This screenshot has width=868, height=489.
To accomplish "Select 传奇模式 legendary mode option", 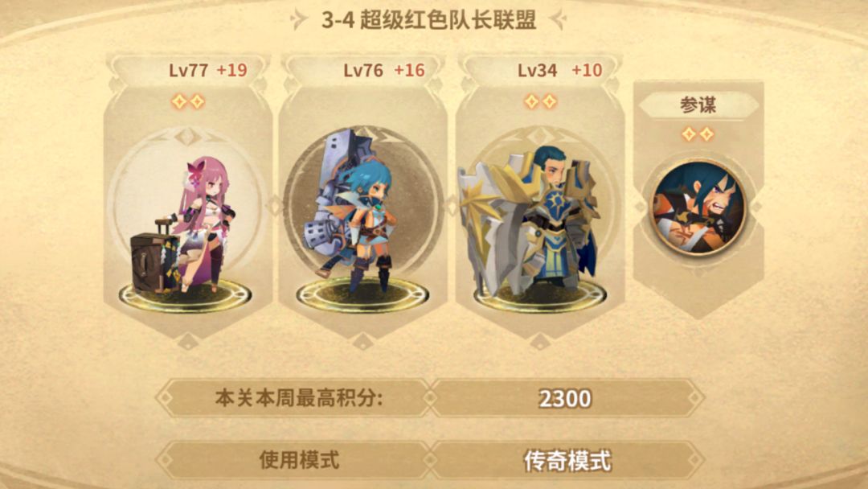I will point(567,460).
